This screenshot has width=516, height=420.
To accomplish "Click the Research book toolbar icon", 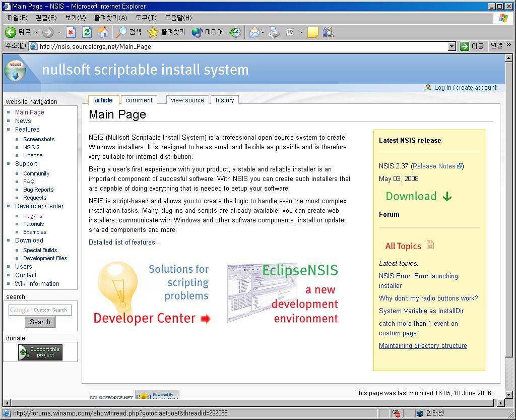I will click(x=328, y=32).
